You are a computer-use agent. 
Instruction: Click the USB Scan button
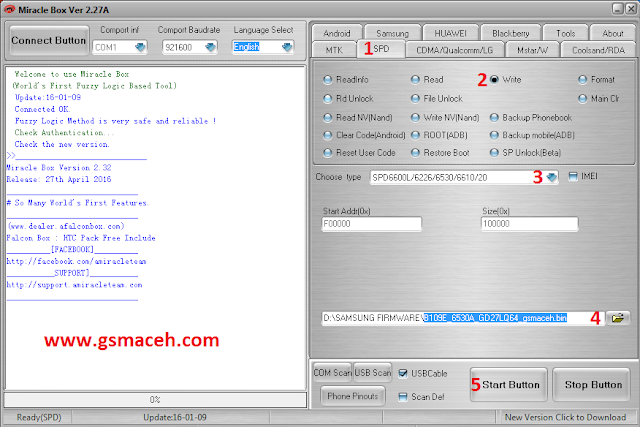373,373
